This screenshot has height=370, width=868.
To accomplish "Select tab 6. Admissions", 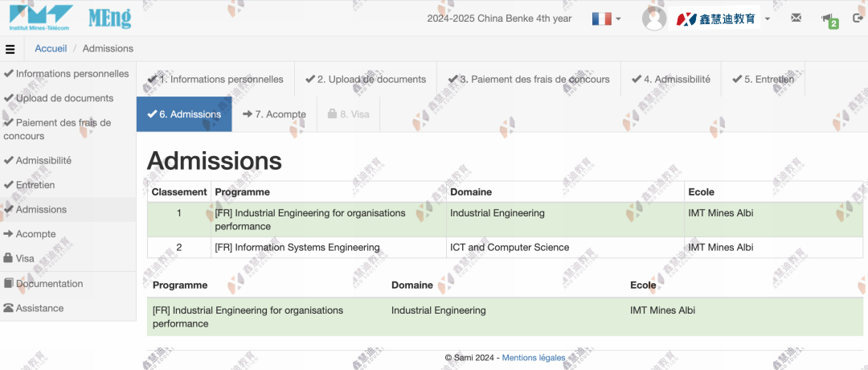I will click(x=184, y=114).
